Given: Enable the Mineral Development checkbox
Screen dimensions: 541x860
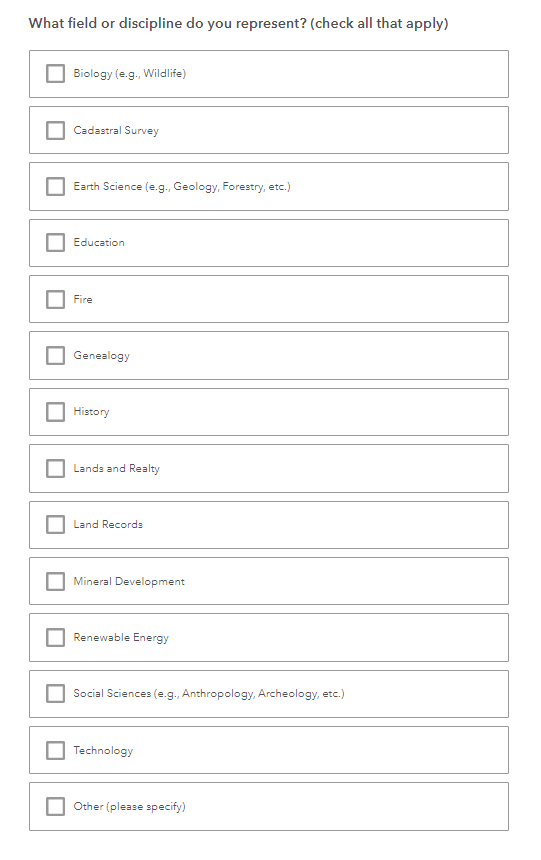Looking at the screenshot, I should coord(55,581).
